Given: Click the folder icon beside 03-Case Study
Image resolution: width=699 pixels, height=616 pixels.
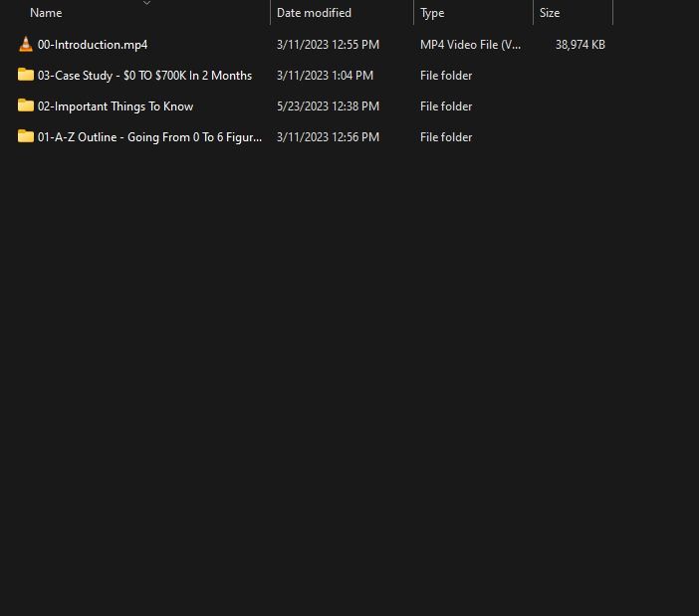Looking at the screenshot, I should (26, 76).
